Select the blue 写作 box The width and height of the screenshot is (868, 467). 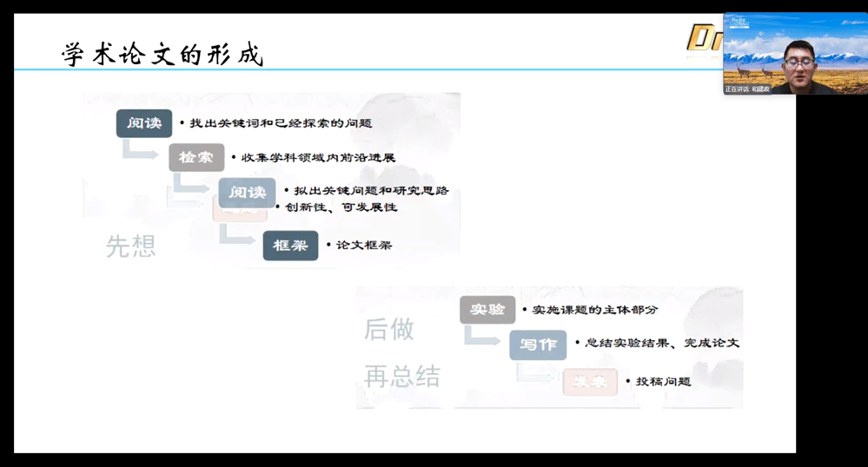tap(537, 345)
